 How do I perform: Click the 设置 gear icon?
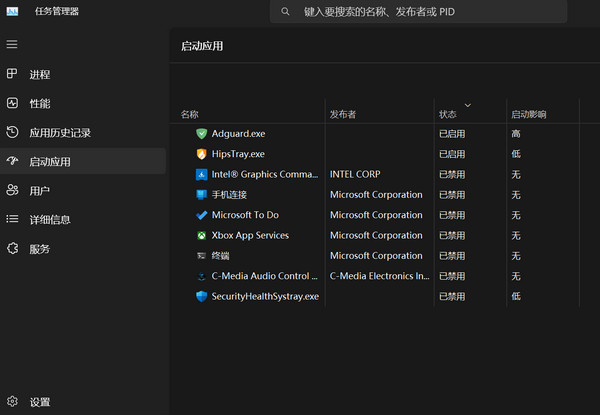12,401
